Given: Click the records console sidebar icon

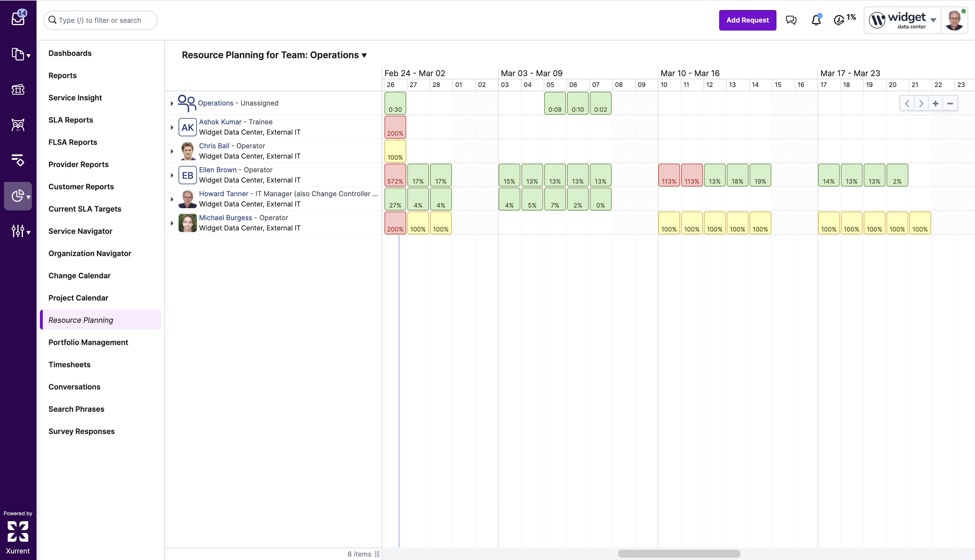Looking at the screenshot, I should click(x=18, y=54).
